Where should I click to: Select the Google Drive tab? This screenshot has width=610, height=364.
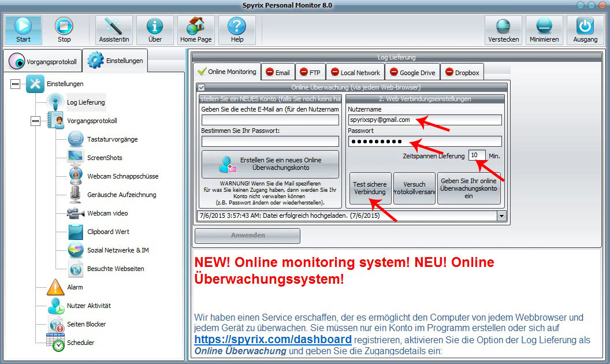point(412,72)
